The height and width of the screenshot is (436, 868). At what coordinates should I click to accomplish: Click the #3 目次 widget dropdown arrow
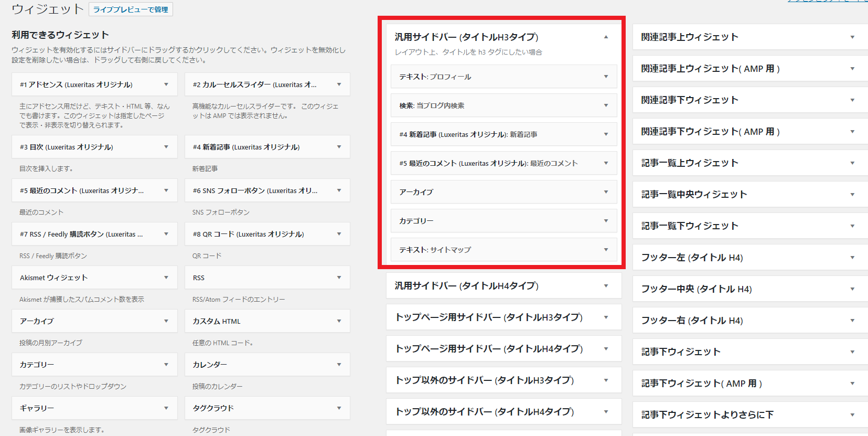click(x=166, y=147)
